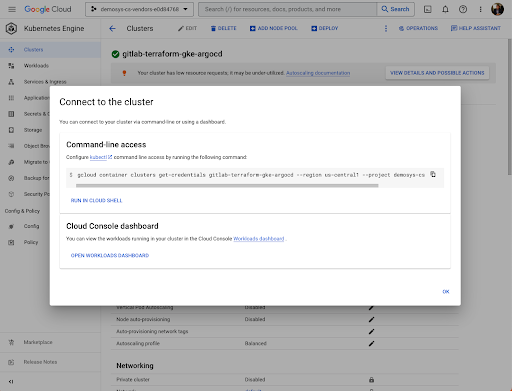512x391 pixels.
Task: Open the help question mark menu
Action: [463, 9]
